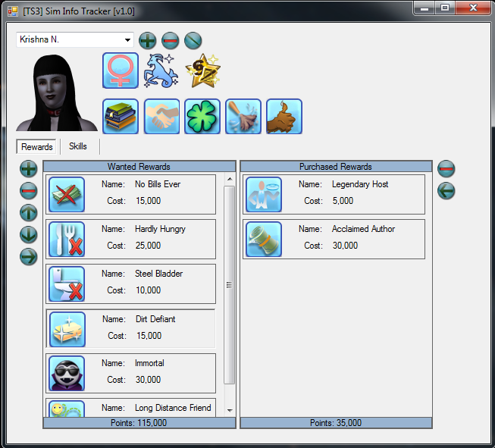
Task: Minimize the Sim Info Tracker window
Action: pyautogui.click(x=424, y=8)
